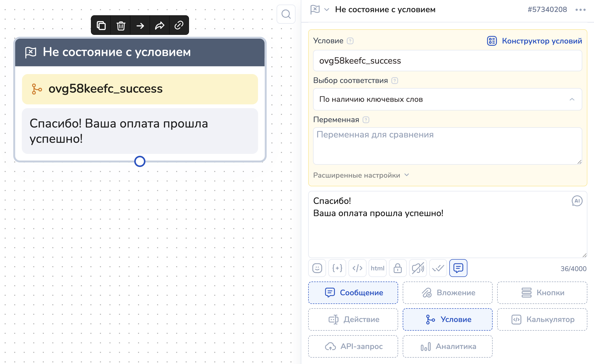Click the share curved arrow icon
The image size is (594, 364).
[159, 25]
